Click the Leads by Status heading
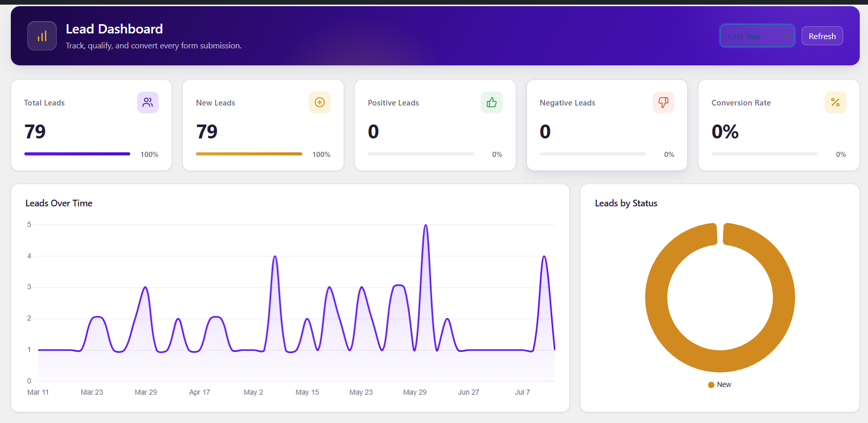Image resolution: width=868 pixels, height=423 pixels. (x=626, y=203)
